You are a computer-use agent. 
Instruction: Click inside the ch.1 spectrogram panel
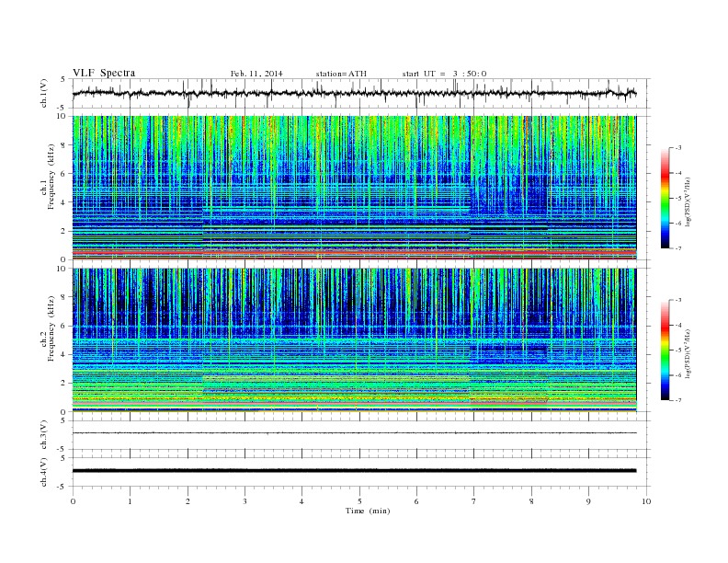[354, 188]
